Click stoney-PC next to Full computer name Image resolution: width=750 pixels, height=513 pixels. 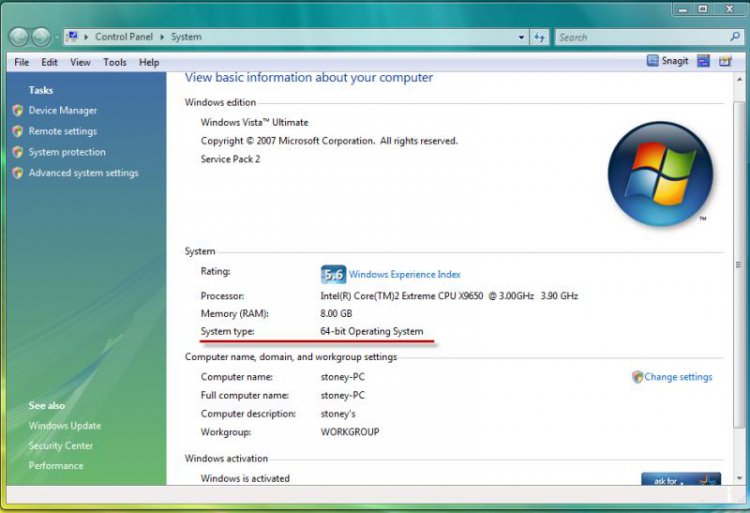342,395
